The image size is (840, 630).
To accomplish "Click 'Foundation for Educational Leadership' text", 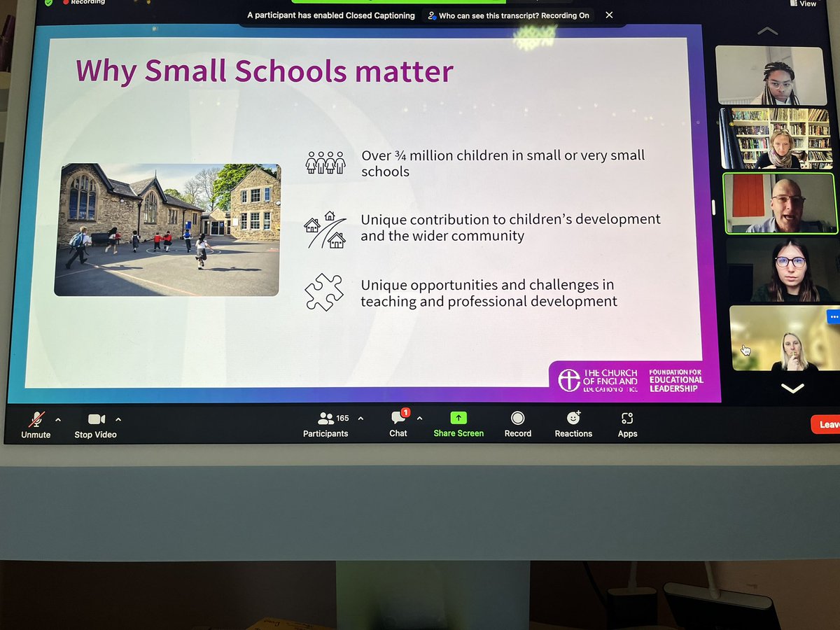I will point(675,381).
